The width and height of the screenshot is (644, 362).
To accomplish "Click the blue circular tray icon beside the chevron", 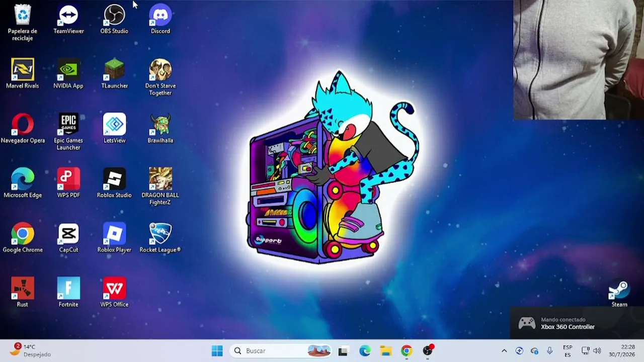I will pyautogui.click(x=519, y=351).
